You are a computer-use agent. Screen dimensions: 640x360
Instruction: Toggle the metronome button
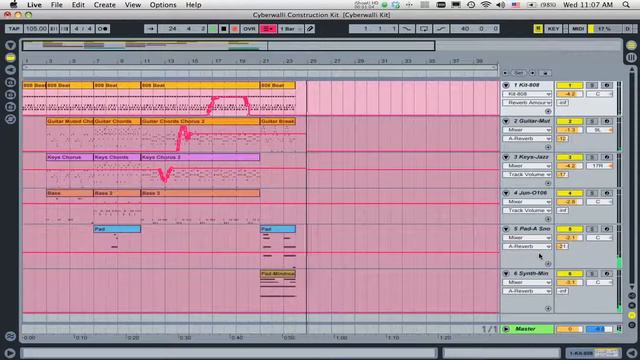click(103, 29)
